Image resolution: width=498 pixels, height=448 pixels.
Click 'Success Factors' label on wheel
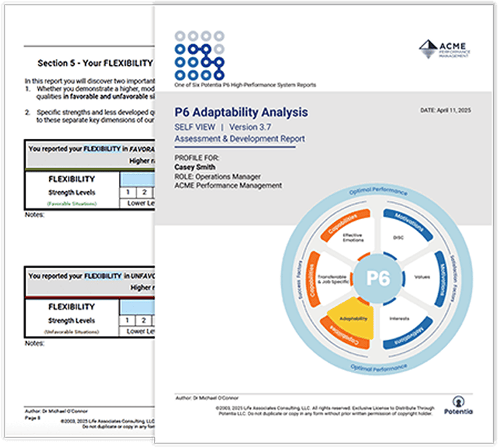(299, 279)
